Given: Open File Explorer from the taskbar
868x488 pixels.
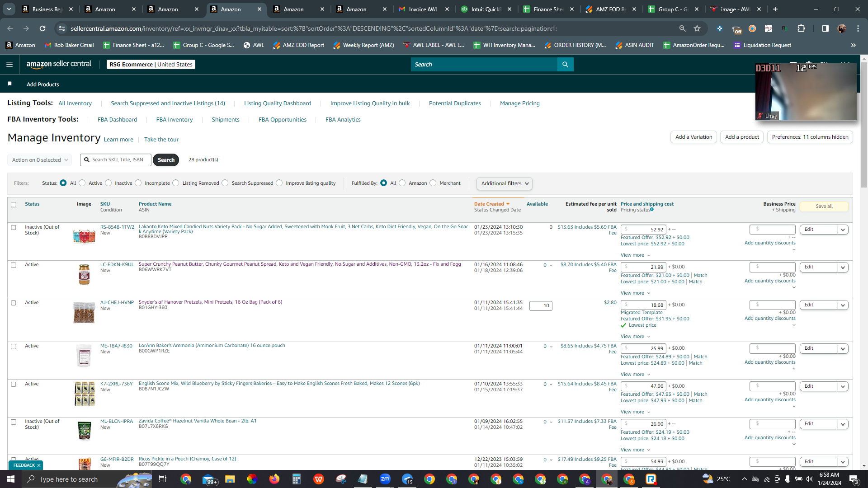Looking at the screenshot, I should coord(230,479).
